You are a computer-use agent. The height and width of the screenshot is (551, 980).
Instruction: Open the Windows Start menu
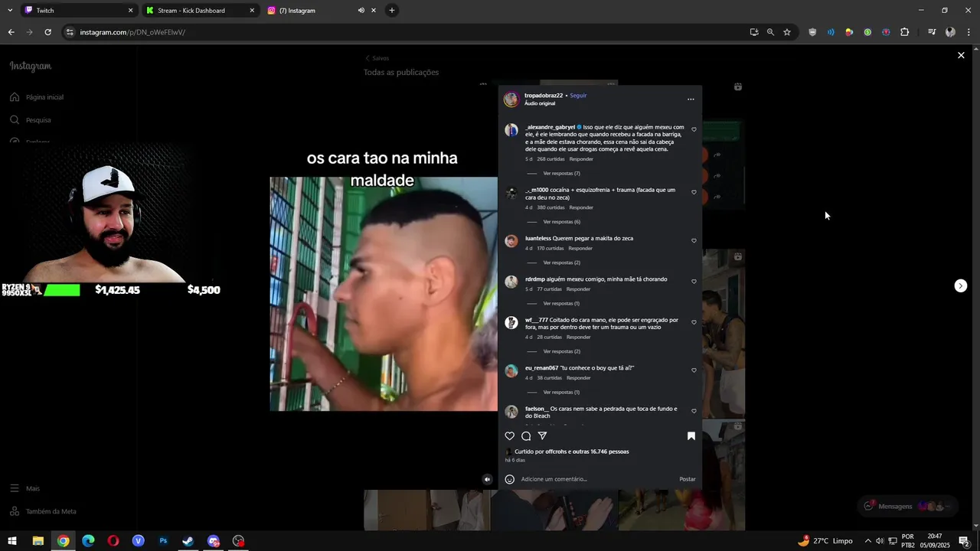(x=12, y=541)
